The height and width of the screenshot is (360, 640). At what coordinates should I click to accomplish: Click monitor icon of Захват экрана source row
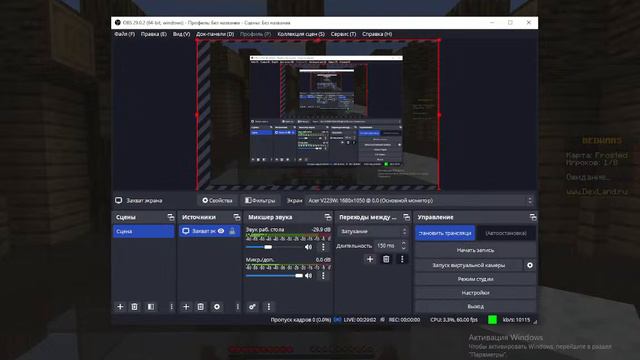point(186,231)
